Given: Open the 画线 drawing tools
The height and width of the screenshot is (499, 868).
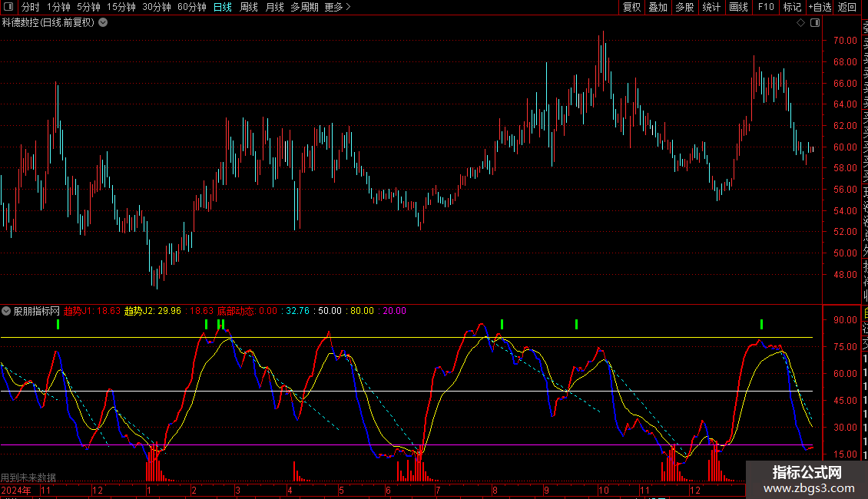Looking at the screenshot, I should point(738,7).
